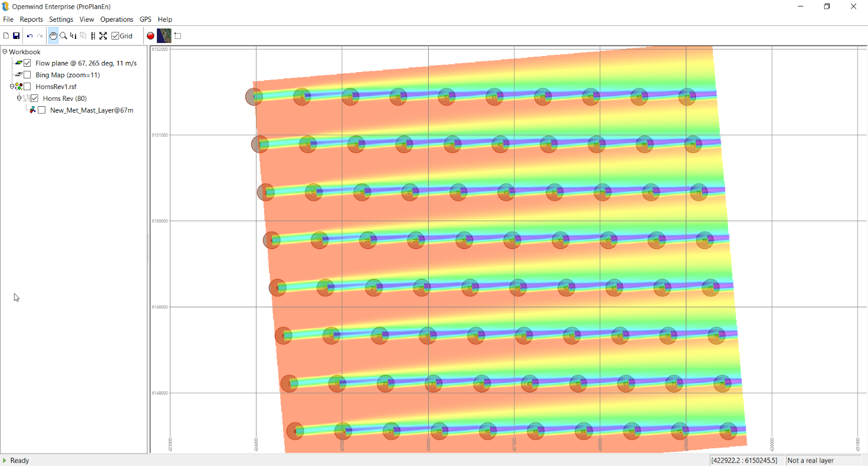
Task: Activate the query info pointer tool
Action: (73, 36)
